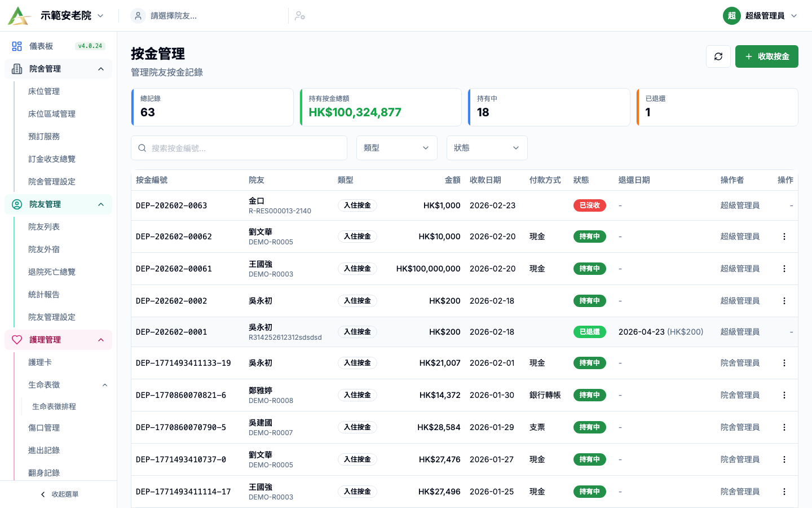Click the person icon for 院友管理
The image size is (812, 508).
click(x=17, y=204)
